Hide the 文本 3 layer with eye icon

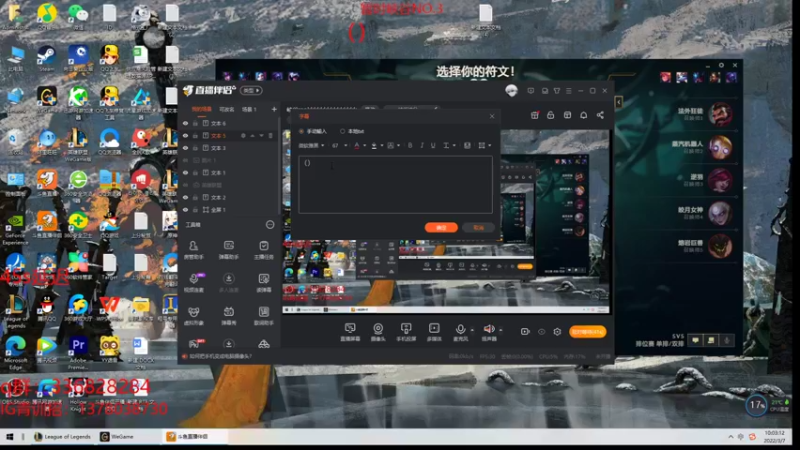pyautogui.click(x=185, y=148)
